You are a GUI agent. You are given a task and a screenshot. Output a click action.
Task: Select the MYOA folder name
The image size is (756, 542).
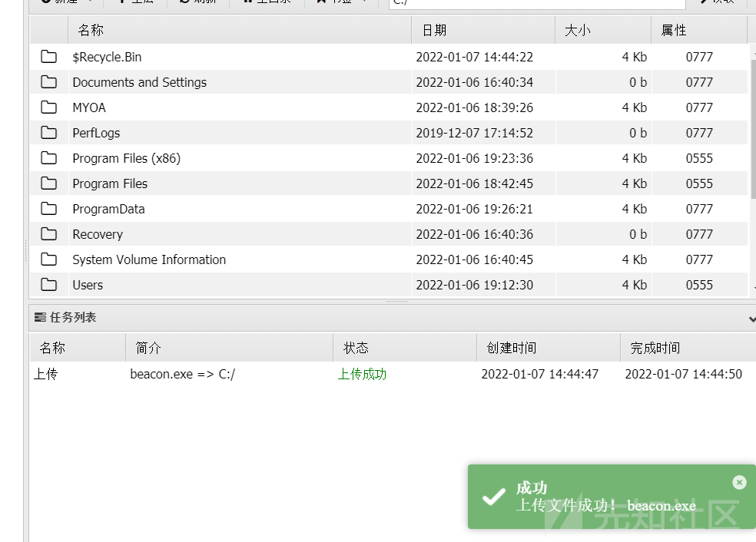point(89,107)
